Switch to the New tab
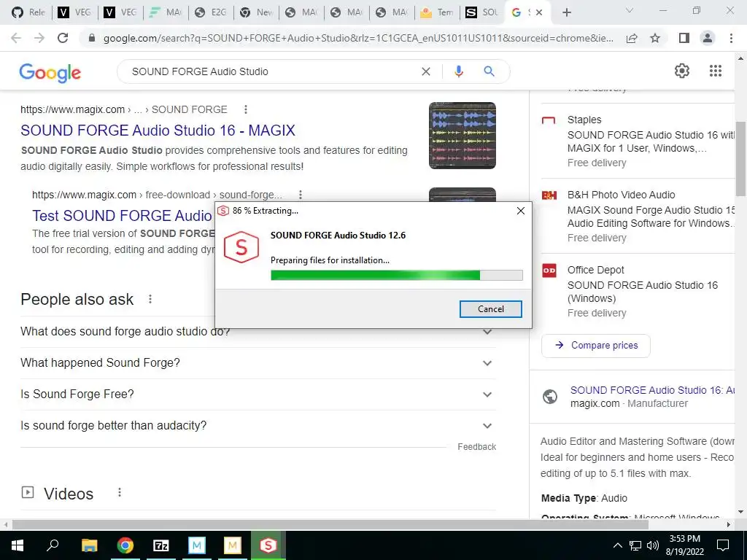This screenshot has width=747, height=560. pos(256,12)
